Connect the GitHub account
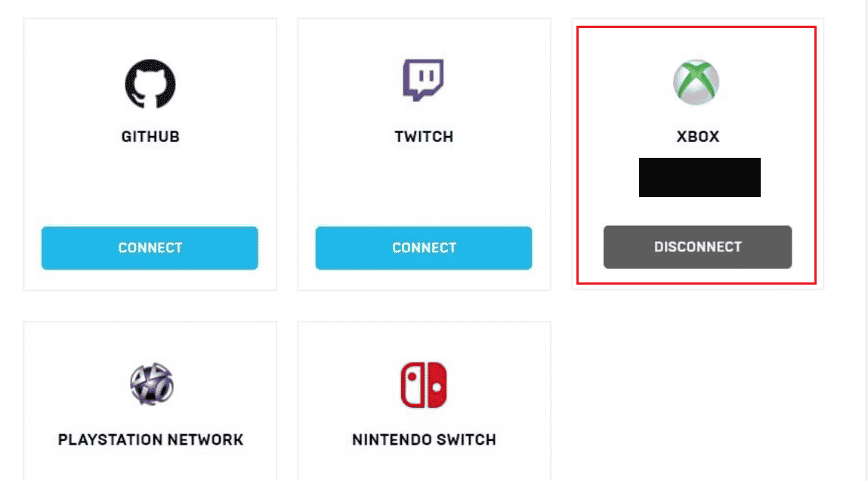The width and height of the screenshot is (868, 481). coord(150,248)
